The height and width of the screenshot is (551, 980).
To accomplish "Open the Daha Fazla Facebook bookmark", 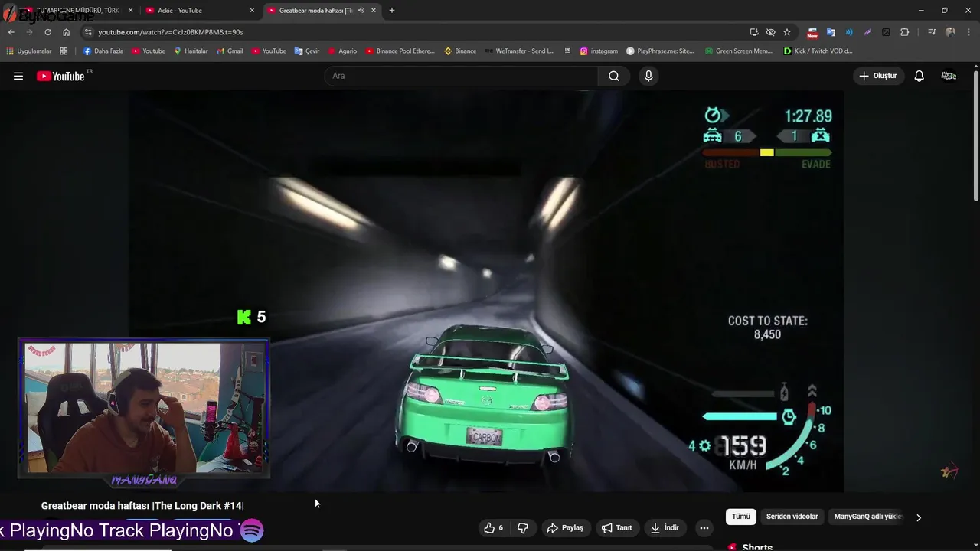I will pos(103,51).
